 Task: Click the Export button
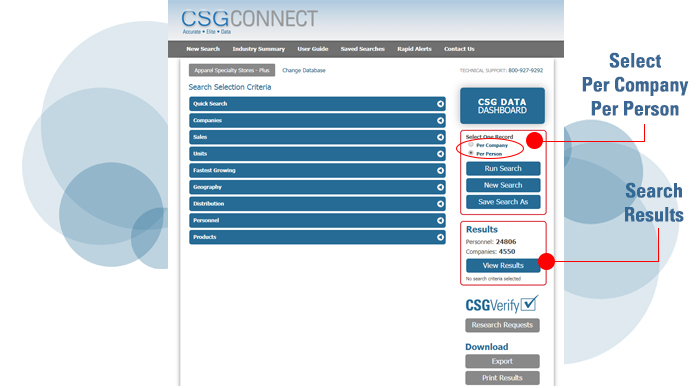[502, 361]
